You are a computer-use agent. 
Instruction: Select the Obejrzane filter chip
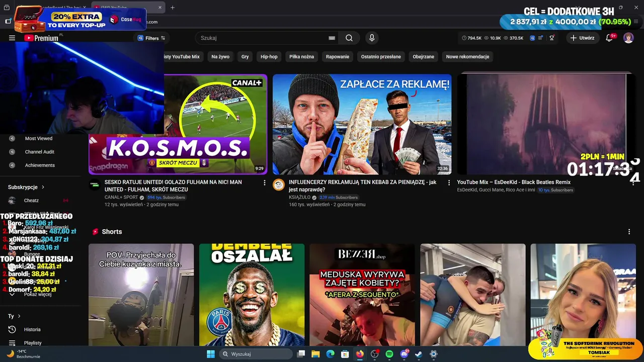(x=423, y=57)
